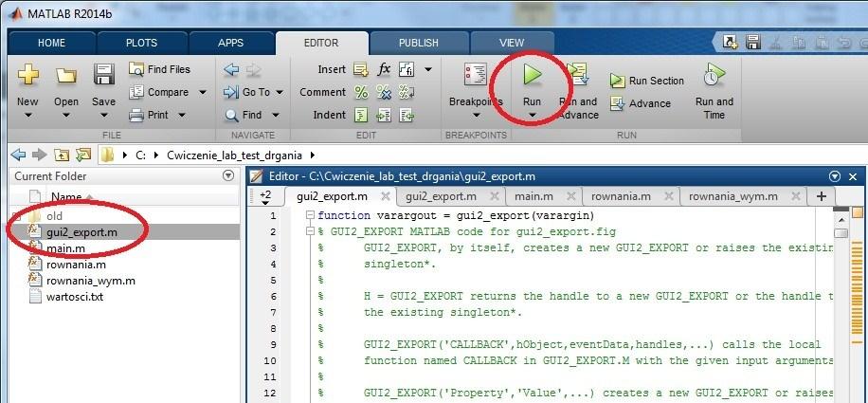Go back using address bar left arrow
The image size is (868, 403).
pos(18,155)
